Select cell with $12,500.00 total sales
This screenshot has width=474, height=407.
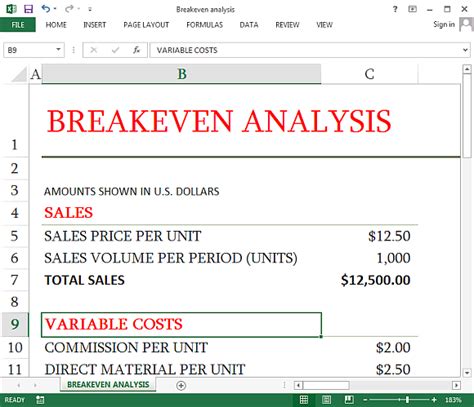point(369,280)
